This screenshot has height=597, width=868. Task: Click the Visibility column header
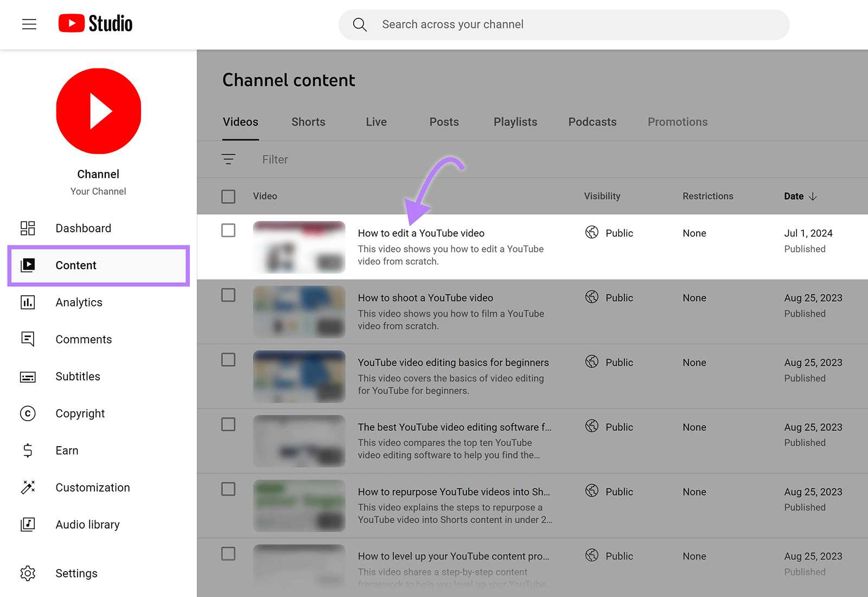point(602,196)
